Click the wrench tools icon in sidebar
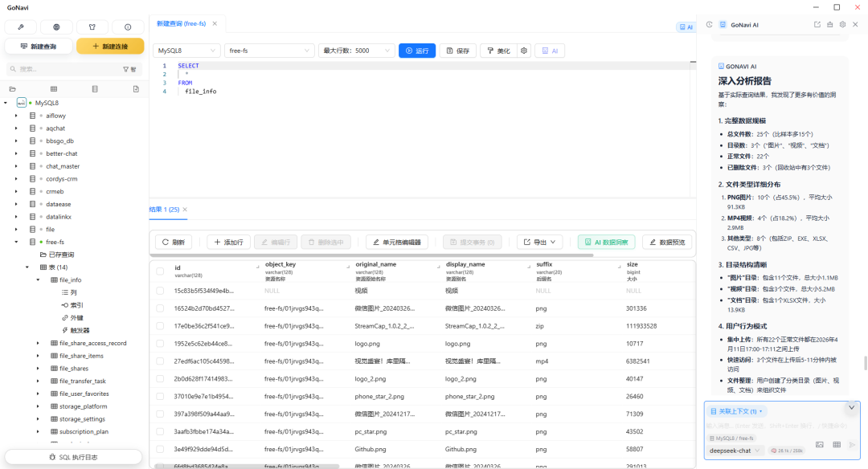 (21, 27)
